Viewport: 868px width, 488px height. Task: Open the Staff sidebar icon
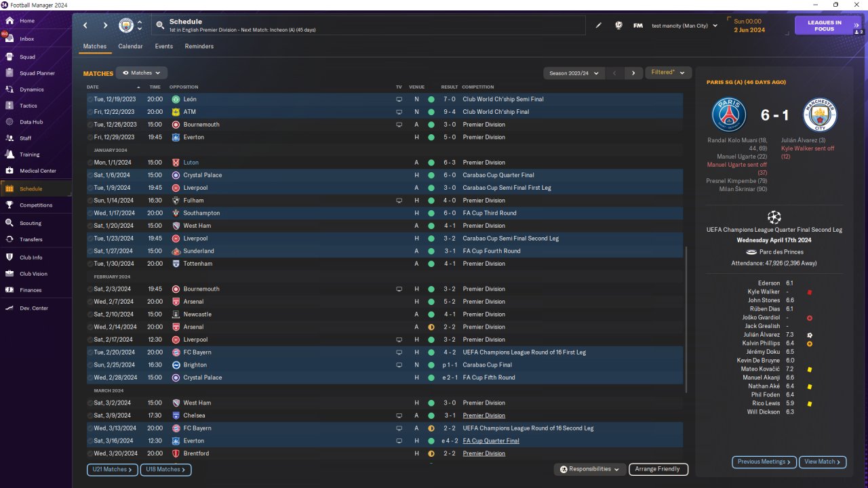[9, 138]
